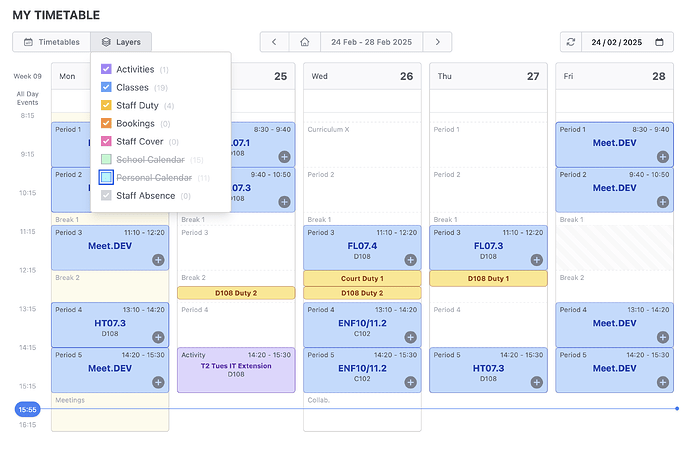This screenshot has width=690, height=450.
Task: Go to previous week arrow
Action: pyautogui.click(x=274, y=42)
